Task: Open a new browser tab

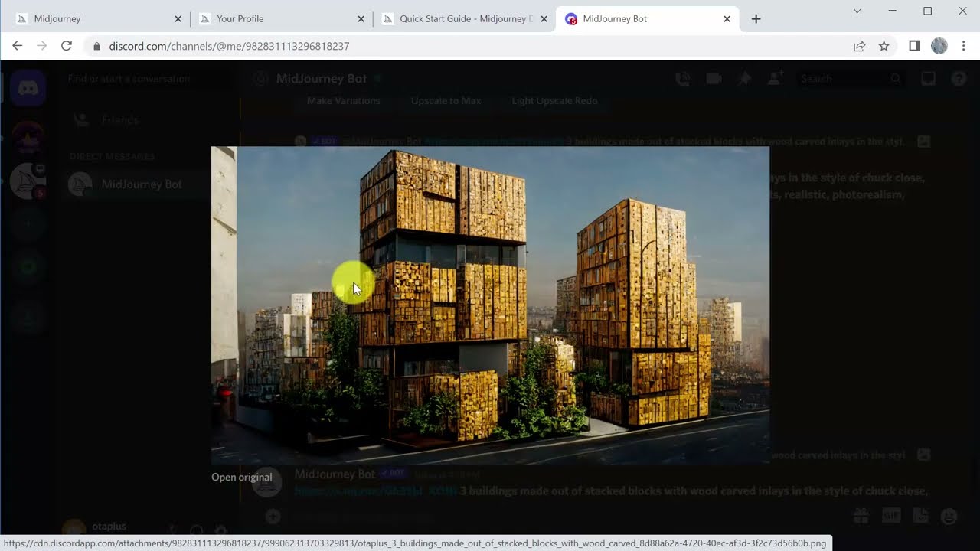Action: (x=756, y=19)
